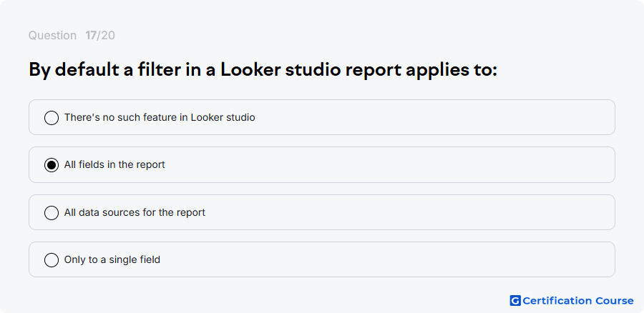
Task: Click the "Only to a single field" answer text
Action: pyautogui.click(x=112, y=259)
